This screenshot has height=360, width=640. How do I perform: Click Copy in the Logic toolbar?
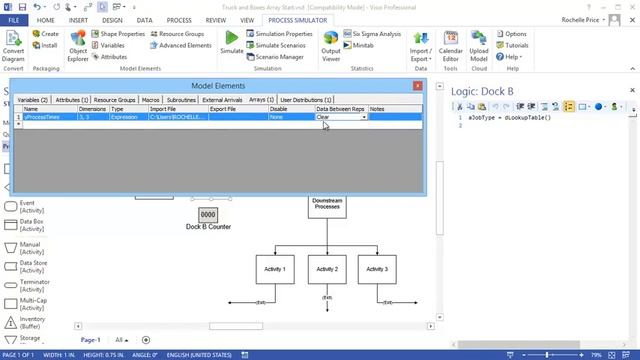click(x=471, y=107)
